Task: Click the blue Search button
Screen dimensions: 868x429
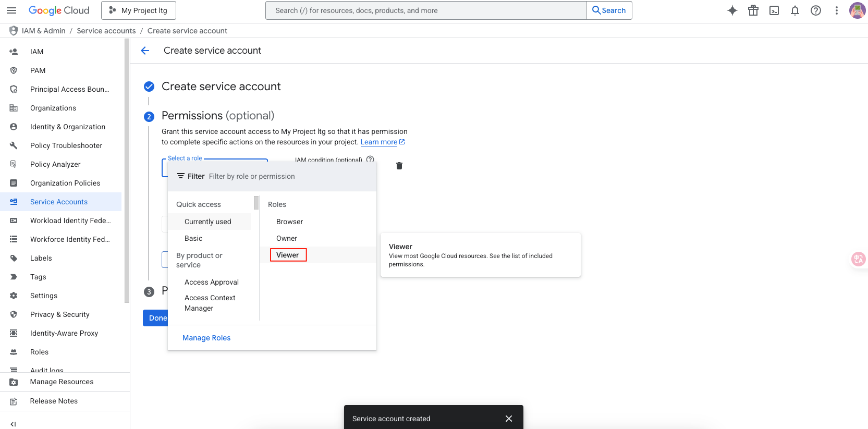Action: [609, 10]
